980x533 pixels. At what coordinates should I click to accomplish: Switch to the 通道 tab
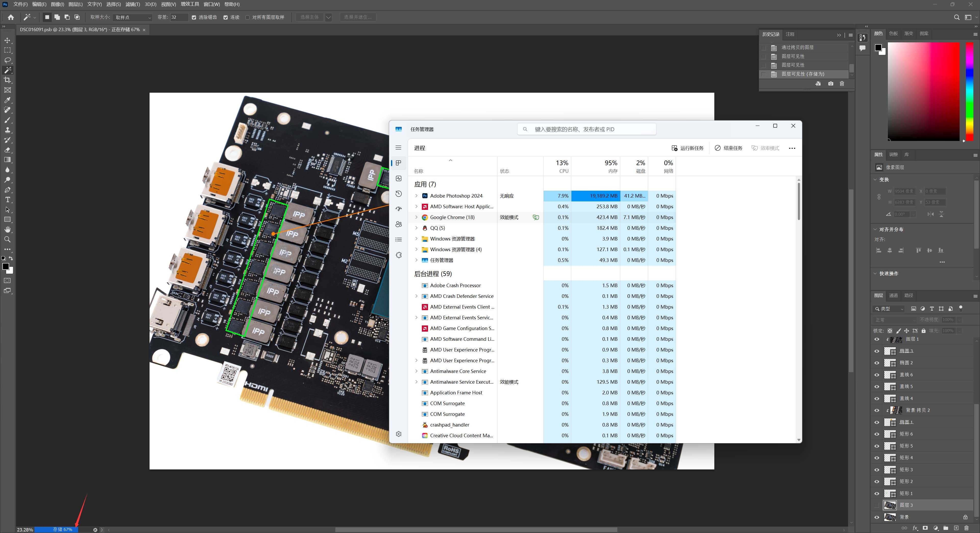coord(893,296)
